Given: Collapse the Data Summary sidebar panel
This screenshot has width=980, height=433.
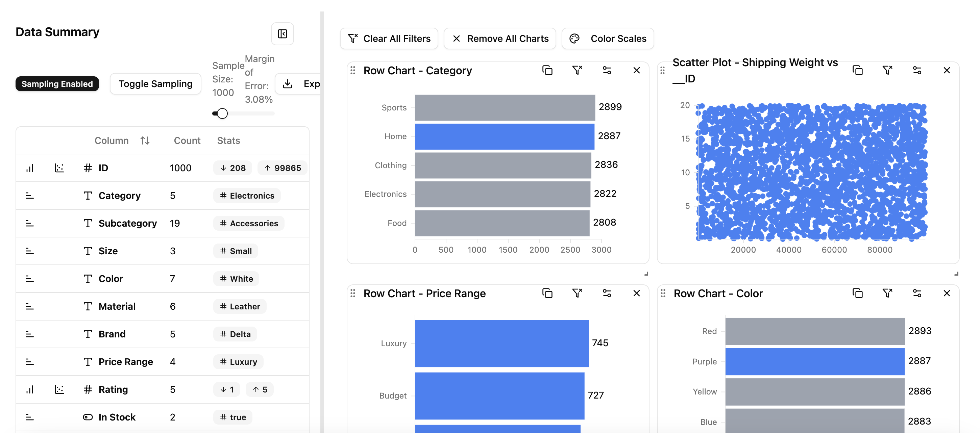Looking at the screenshot, I should (282, 34).
